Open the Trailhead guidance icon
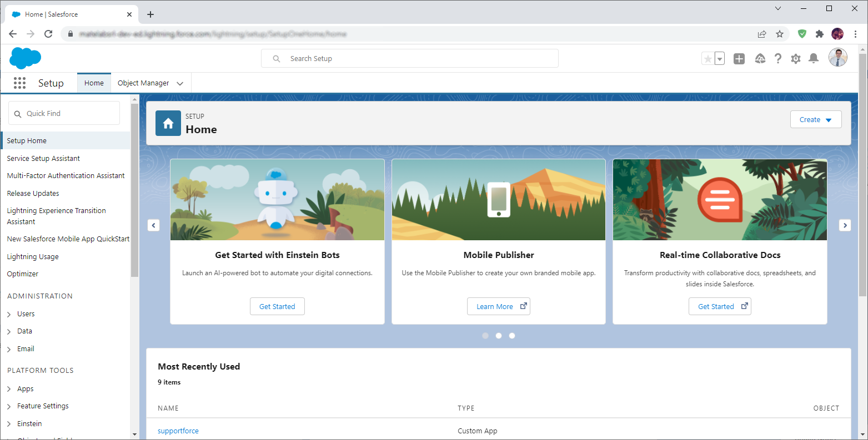Image resolution: width=868 pixels, height=440 pixels. tap(760, 59)
